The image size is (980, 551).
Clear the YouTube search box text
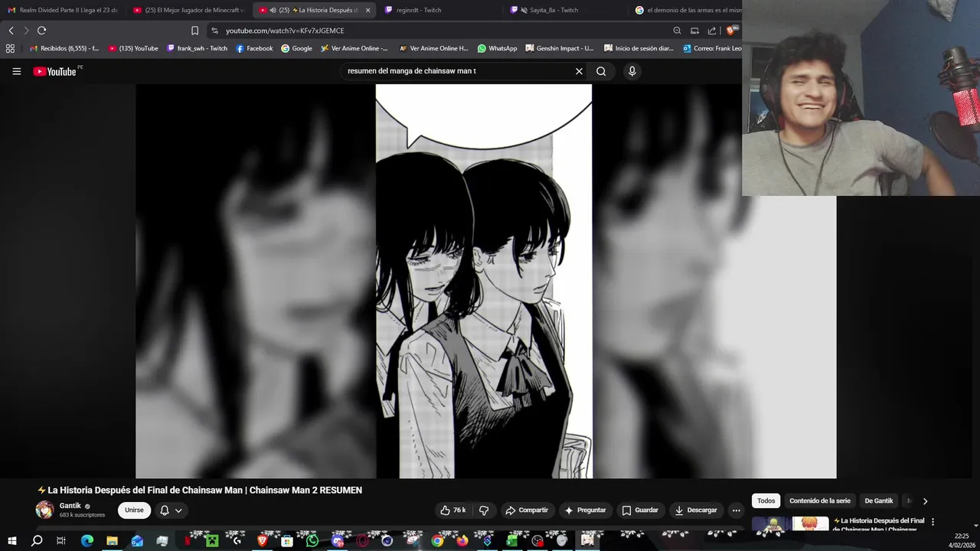pyautogui.click(x=579, y=71)
